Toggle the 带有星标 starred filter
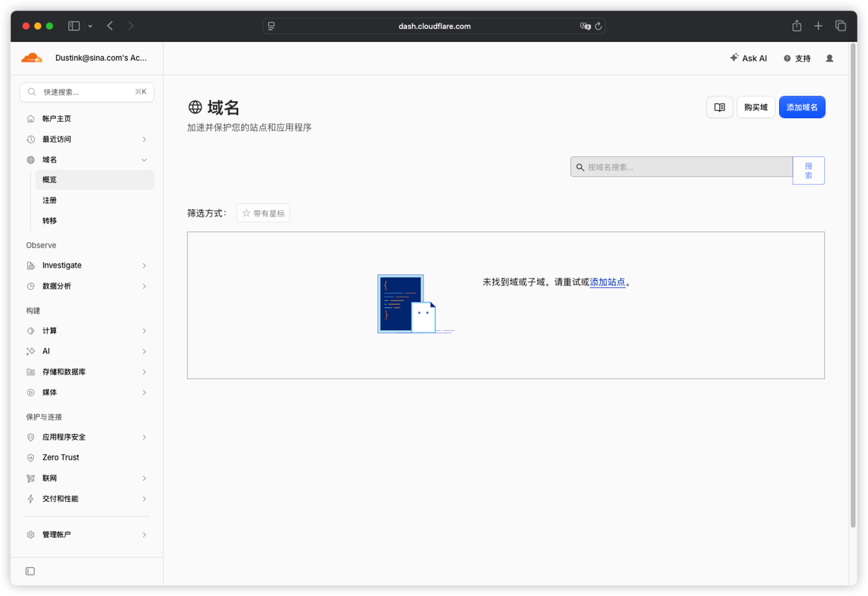The image size is (868, 596). (x=263, y=213)
